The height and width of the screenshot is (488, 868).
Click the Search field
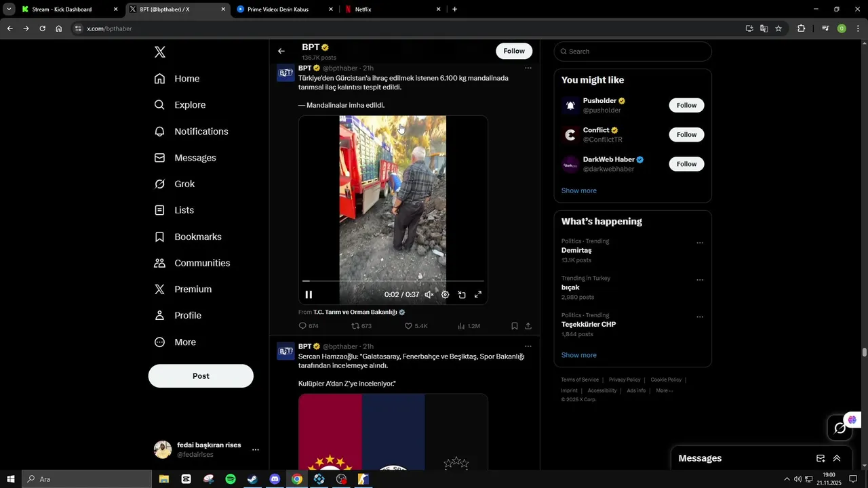pyautogui.click(x=633, y=52)
